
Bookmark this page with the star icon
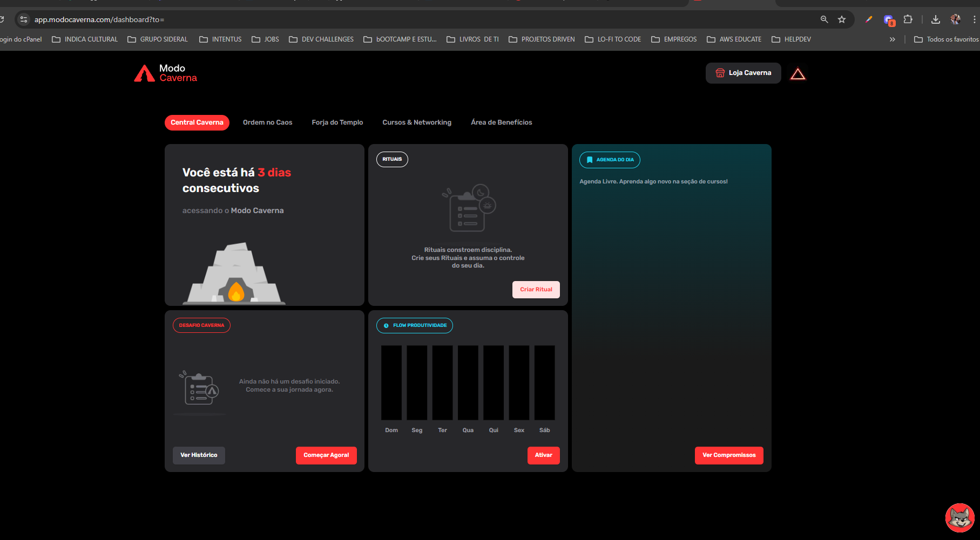pyautogui.click(x=841, y=19)
